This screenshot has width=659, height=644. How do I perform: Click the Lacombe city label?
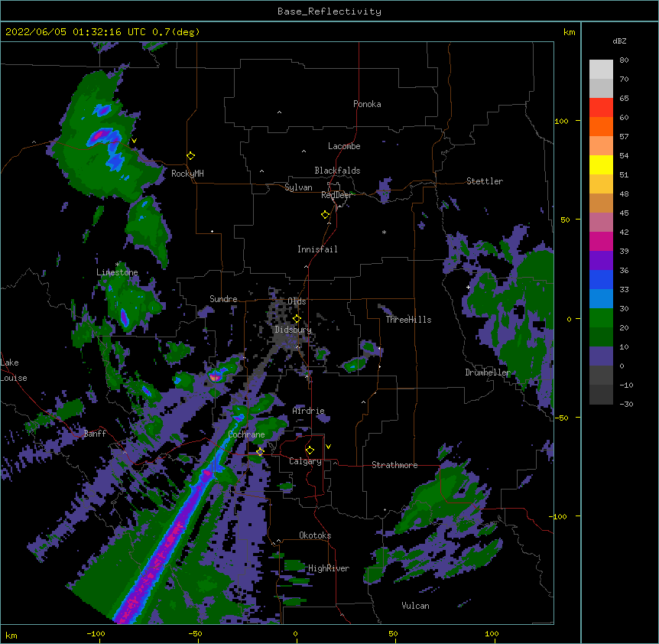(344, 146)
